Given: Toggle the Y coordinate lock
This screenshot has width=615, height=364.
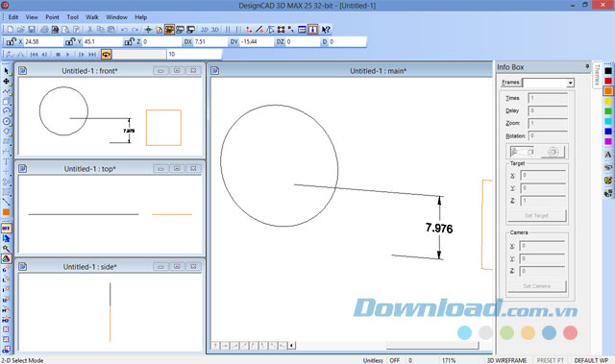Looking at the screenshot, I should 70,41.
